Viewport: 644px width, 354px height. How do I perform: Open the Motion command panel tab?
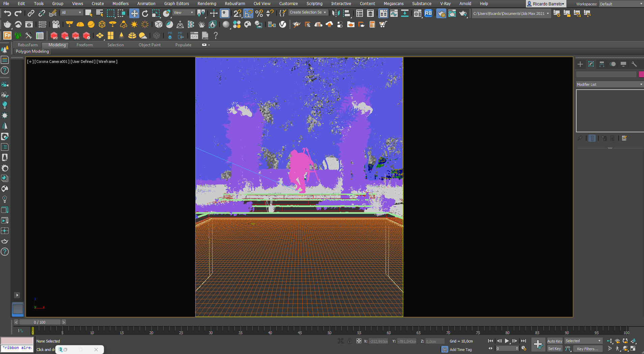coord(613,64)
